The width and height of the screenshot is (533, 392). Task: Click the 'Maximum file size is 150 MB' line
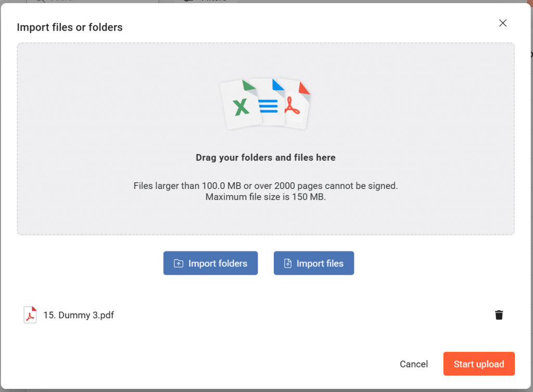coord(265,197)
